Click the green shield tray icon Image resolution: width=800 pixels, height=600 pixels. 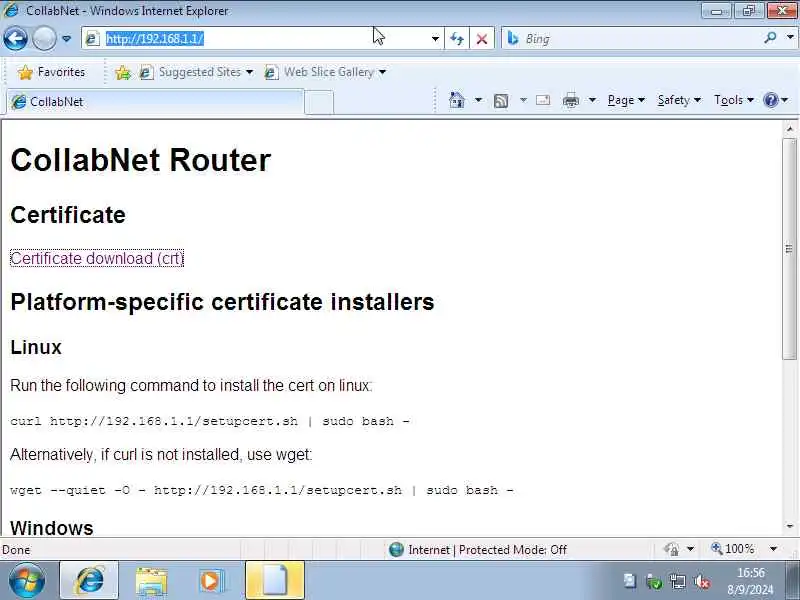[654, 581]
